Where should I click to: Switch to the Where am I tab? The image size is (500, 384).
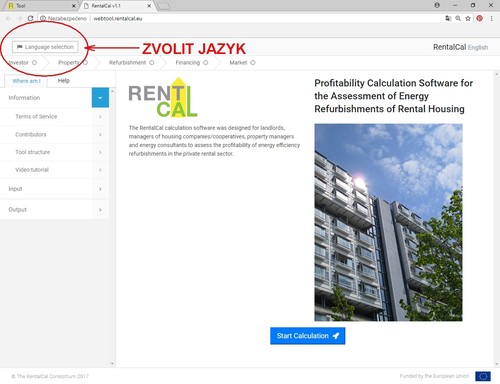tap(26, 81)
